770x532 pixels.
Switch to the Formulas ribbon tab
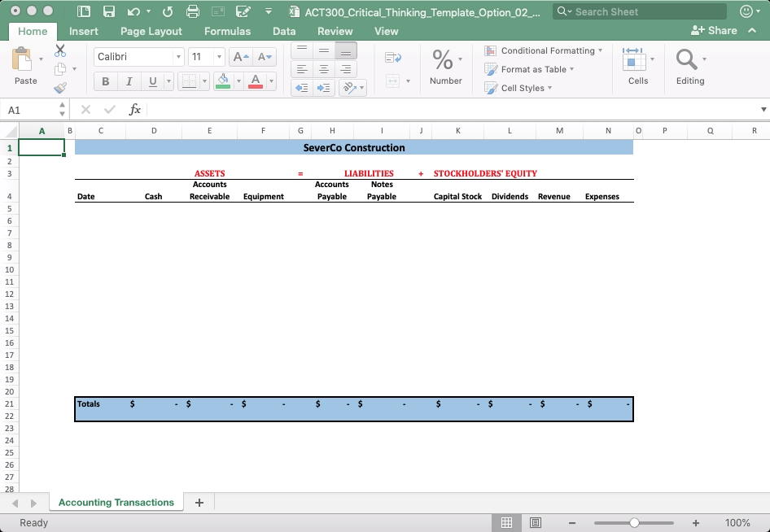[227, 31]
